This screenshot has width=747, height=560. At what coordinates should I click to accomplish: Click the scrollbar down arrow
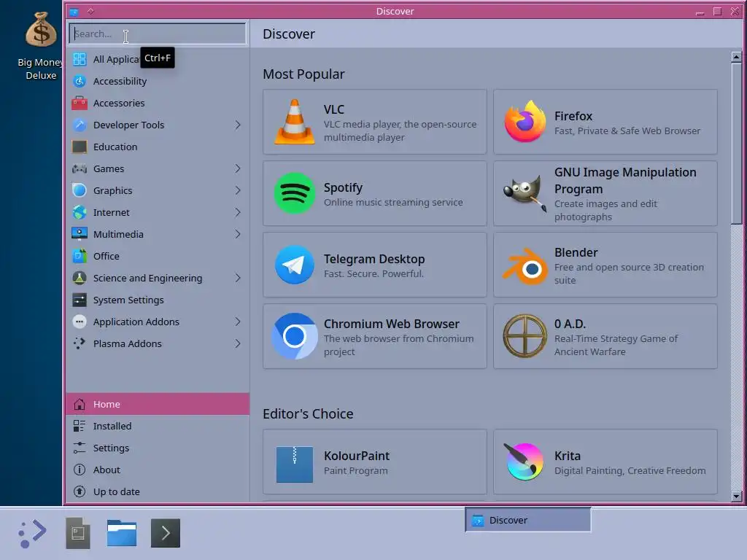736,496
